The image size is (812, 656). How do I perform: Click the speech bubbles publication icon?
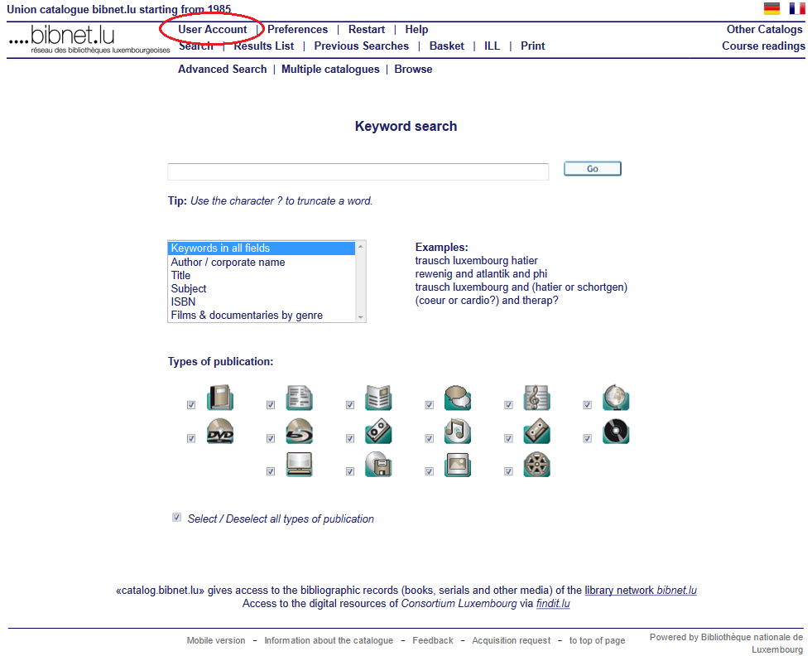(458, 398)
